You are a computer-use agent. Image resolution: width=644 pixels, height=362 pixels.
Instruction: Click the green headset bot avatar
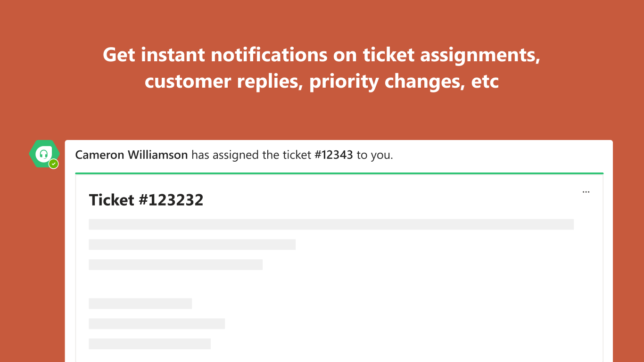[x=43, y=154]
